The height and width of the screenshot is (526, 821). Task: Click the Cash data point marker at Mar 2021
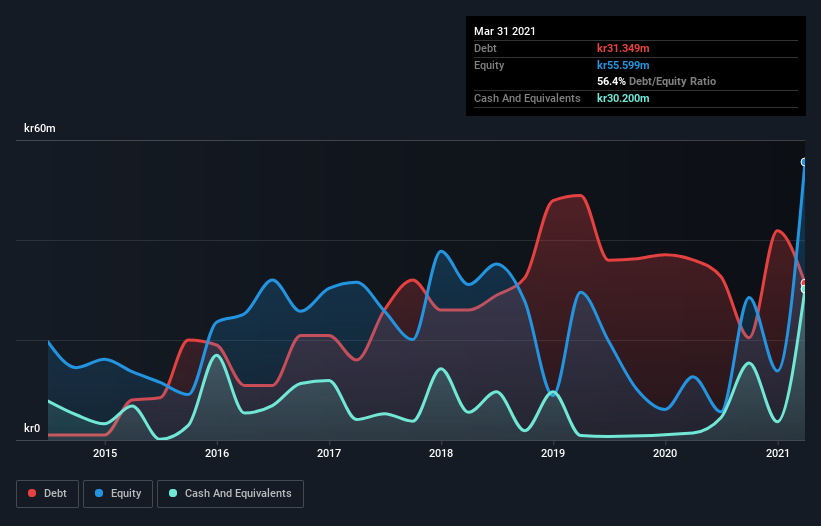[803, 289]
